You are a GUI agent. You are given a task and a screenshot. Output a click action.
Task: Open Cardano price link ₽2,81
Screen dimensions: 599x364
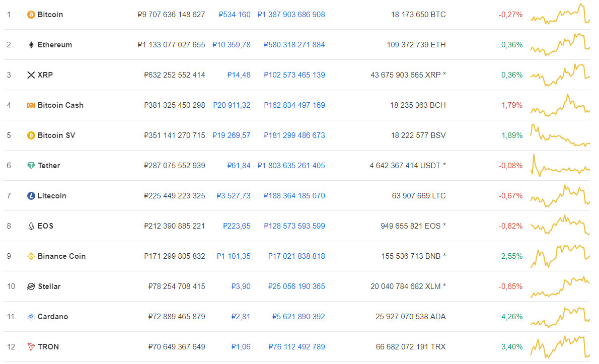click(x=241, y=317)
